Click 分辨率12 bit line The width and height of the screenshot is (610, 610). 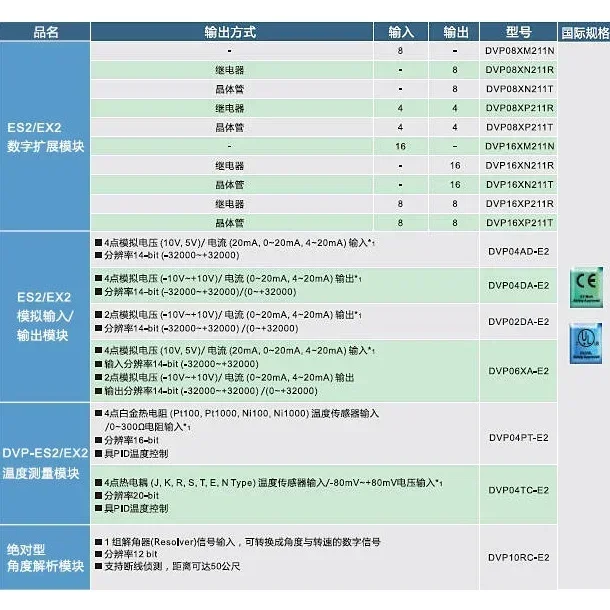coord(126,554)
